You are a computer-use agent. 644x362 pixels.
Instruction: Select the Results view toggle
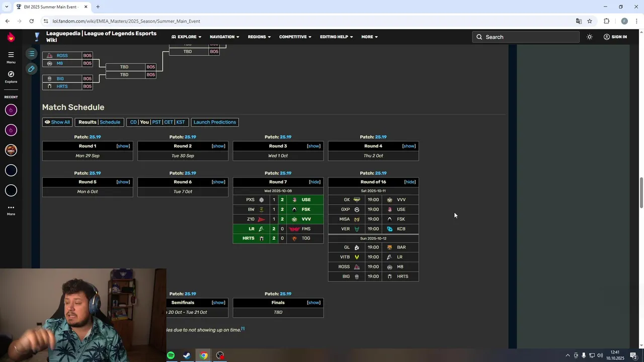click(87, 122)
